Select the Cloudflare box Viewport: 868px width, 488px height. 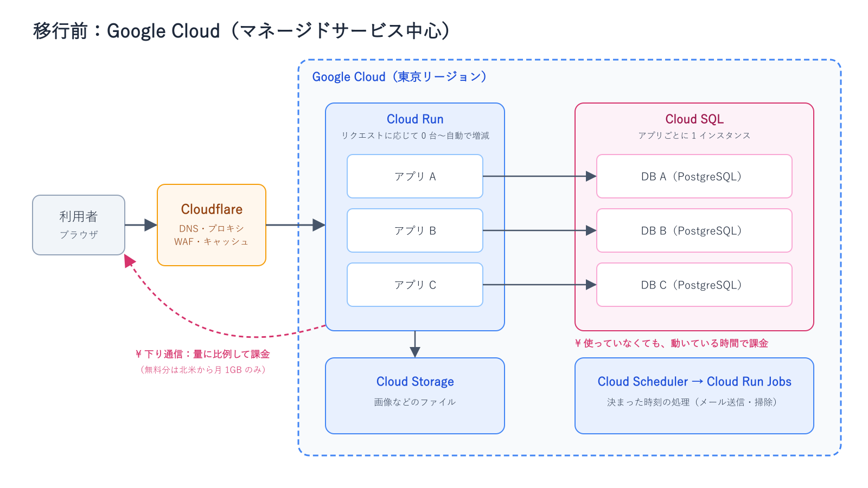click(212, 225)
